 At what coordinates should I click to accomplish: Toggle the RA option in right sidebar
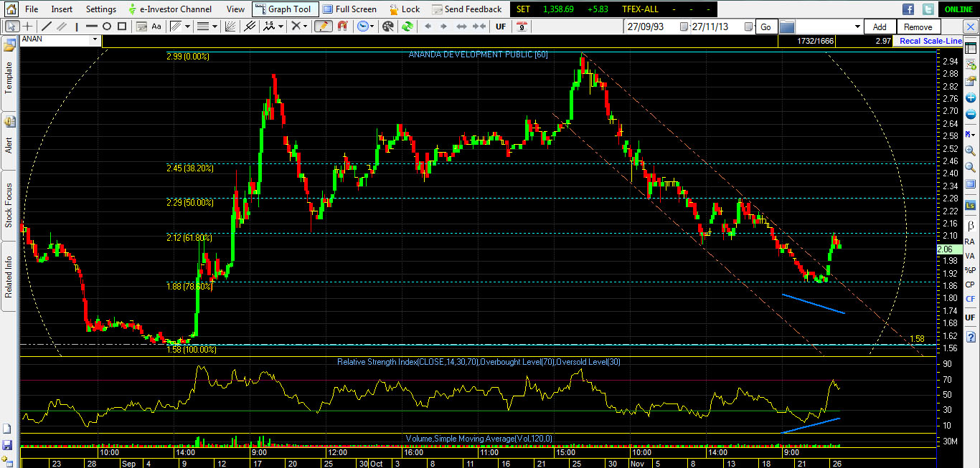click(x=970, y=242)
